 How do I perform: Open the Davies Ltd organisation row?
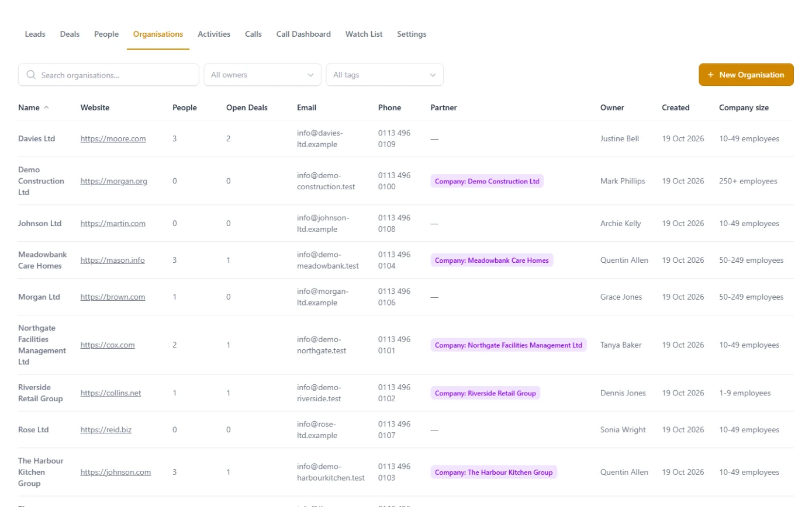[406, 138]
